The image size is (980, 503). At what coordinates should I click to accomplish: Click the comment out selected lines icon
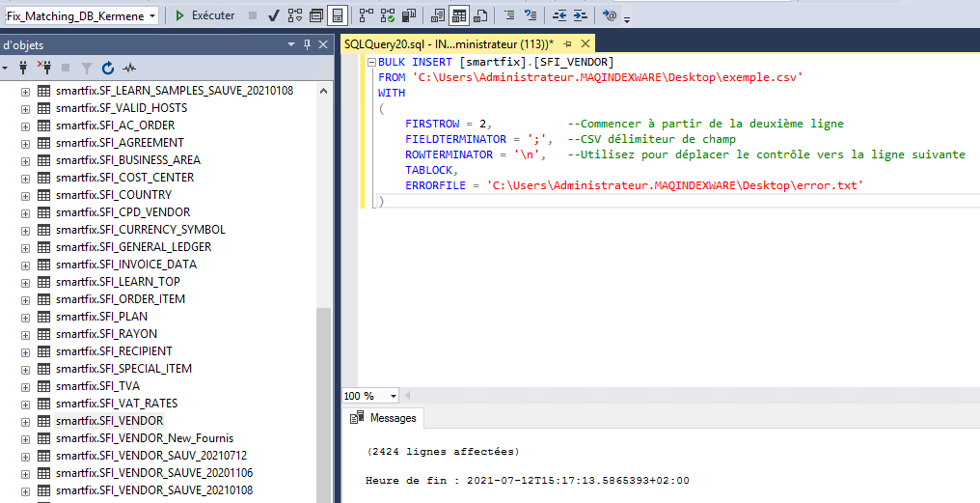click(x=509, y=15)
